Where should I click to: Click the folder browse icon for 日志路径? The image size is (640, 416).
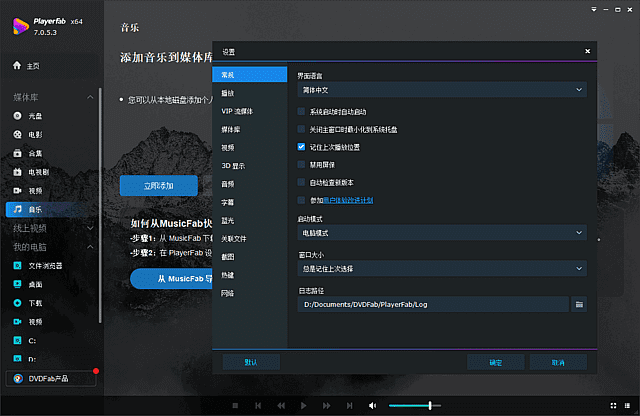tap(578, 302)
